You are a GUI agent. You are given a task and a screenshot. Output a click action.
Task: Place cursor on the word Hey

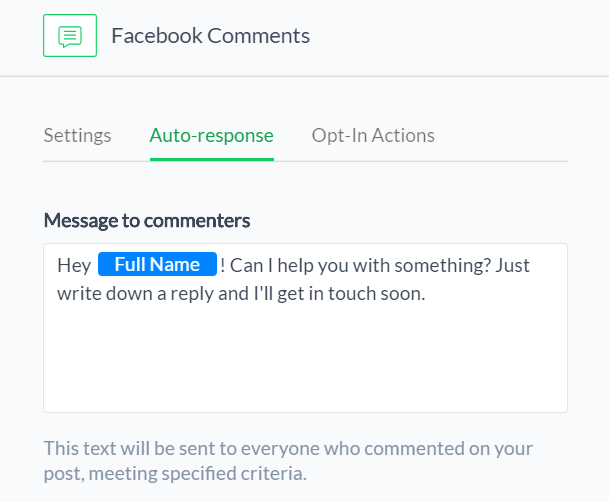coord(73,265)
